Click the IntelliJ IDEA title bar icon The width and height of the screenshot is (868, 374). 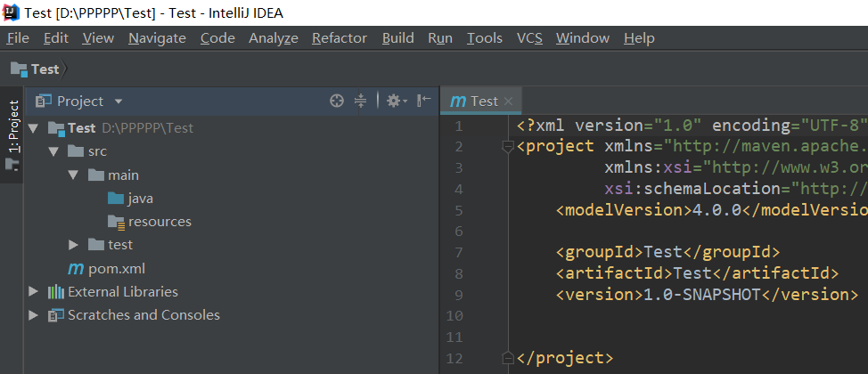(x=11, y=12)
